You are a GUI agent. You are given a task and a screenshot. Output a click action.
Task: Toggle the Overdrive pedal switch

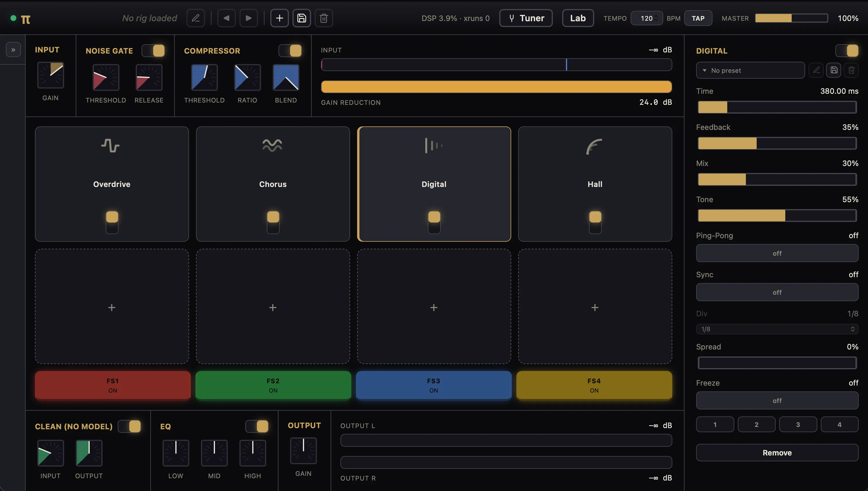pyautogui.click(x=112, y=222)
